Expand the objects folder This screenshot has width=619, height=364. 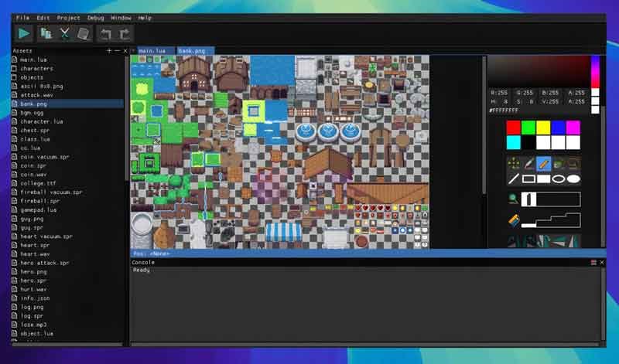pyautogui.click(x=32, y=77)
